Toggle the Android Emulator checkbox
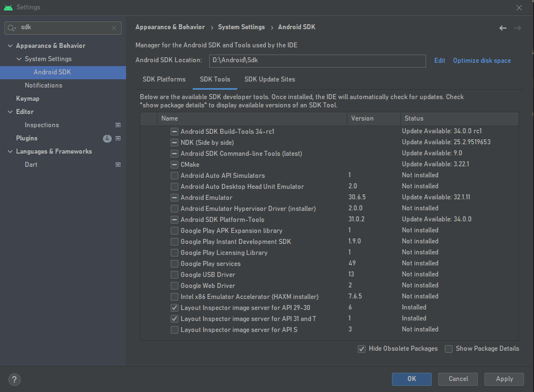This screenshot has height=392, width=534. [175, 198]
